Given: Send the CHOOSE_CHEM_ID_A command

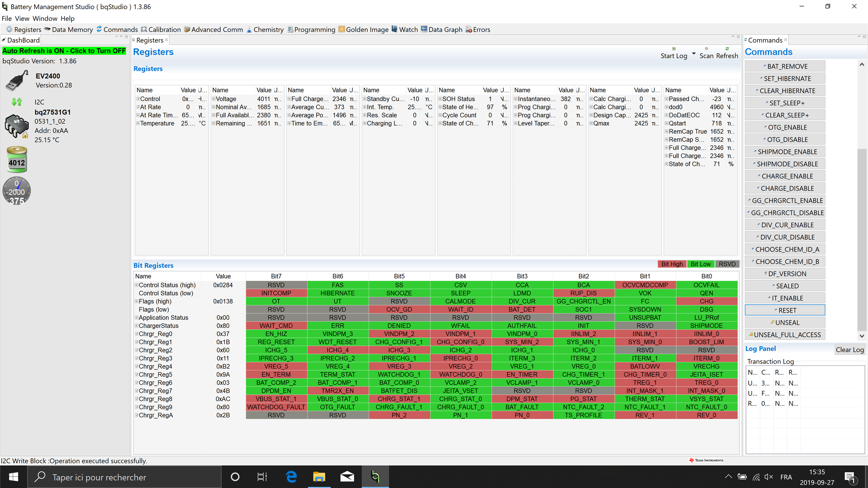Looking at the screenshot, I should pyautogui.click(x=785, y=249).
